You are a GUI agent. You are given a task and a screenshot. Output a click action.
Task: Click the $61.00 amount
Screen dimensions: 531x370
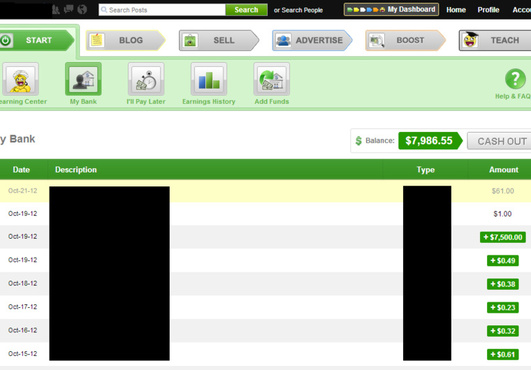click(503, 191)
